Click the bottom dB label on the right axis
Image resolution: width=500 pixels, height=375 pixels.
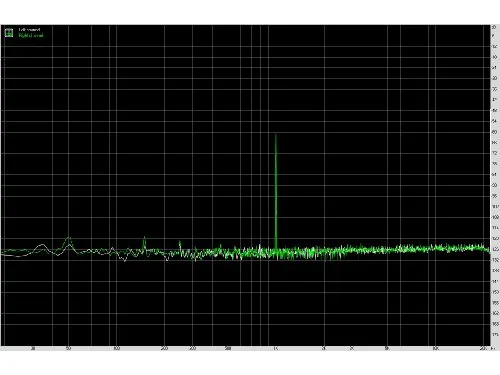click(495, 334)
